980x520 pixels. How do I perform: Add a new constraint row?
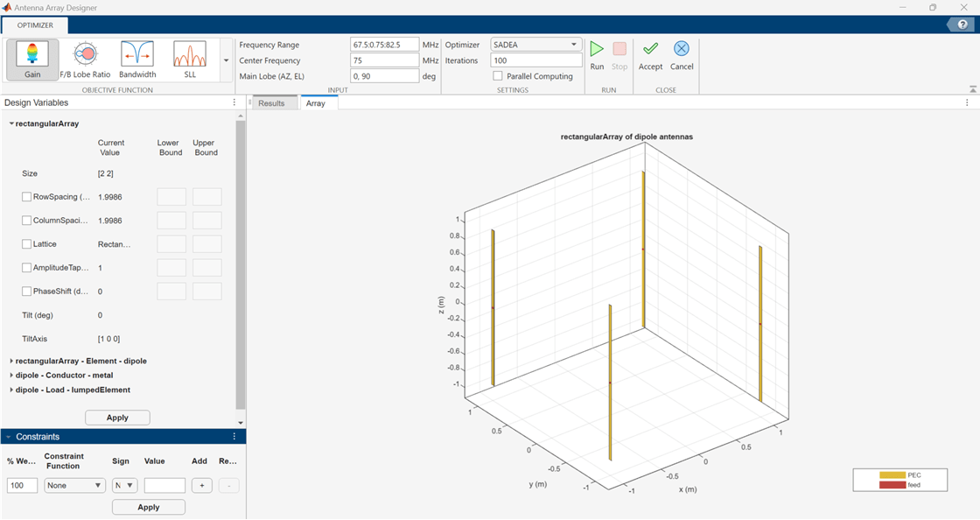click(201, 485)
